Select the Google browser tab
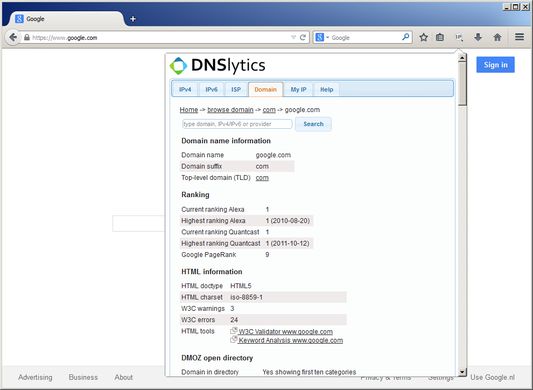This screenshot has width=533, height=390. [66, 19]
